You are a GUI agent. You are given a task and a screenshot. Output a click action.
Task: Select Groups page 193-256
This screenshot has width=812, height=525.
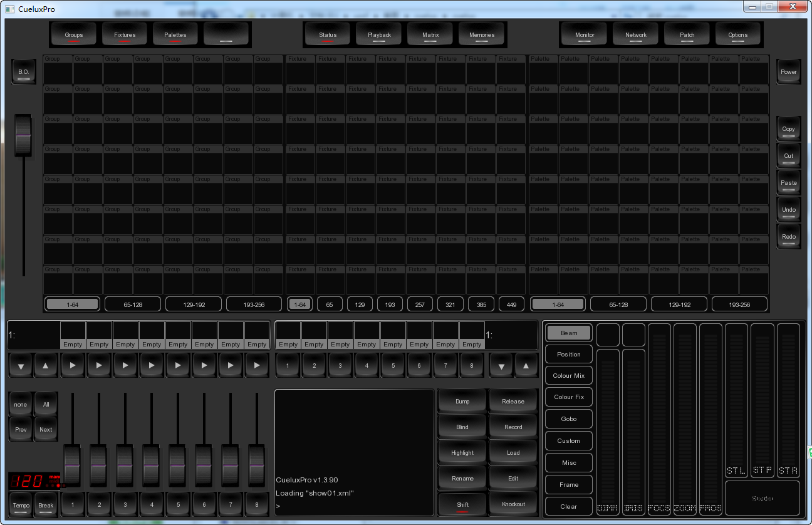click(x=254, y=304)
